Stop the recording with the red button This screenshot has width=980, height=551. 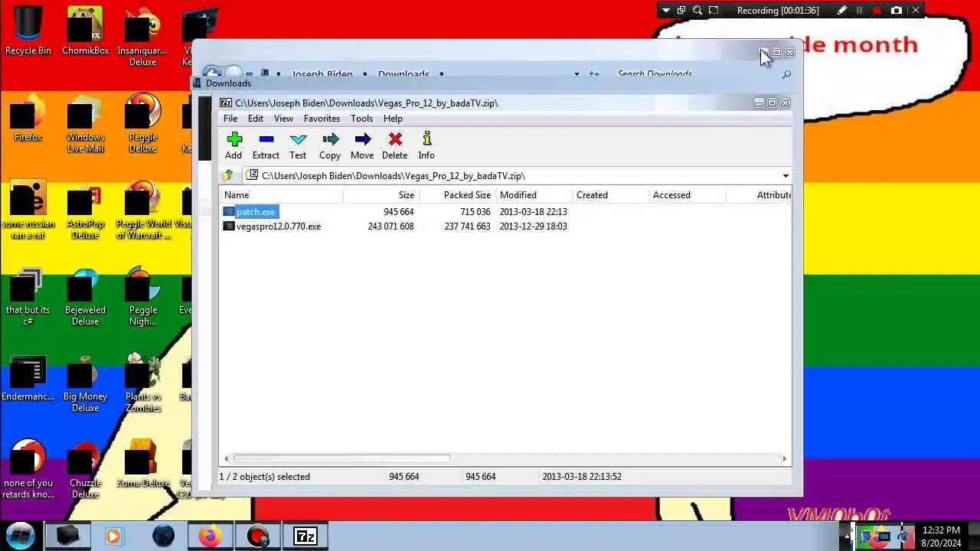click(877, 10)
